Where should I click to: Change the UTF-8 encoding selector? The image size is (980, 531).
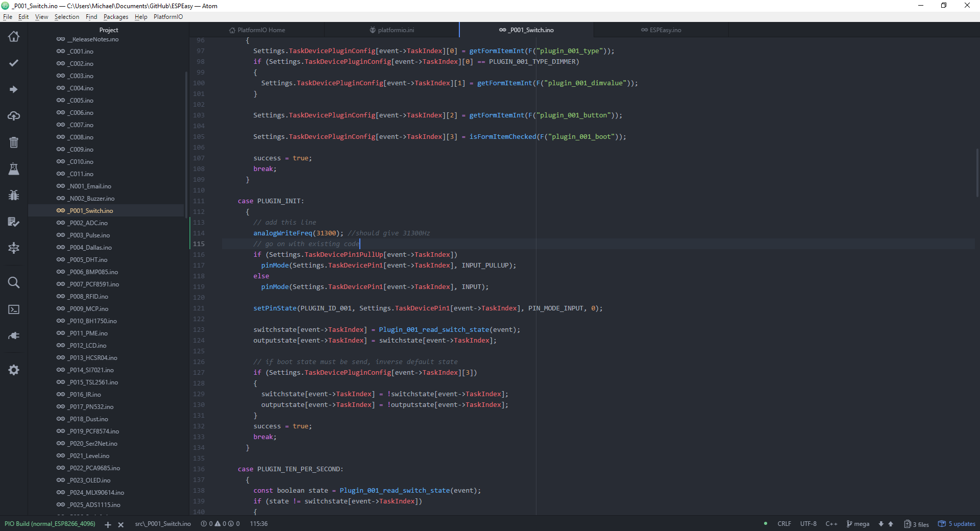808,524
